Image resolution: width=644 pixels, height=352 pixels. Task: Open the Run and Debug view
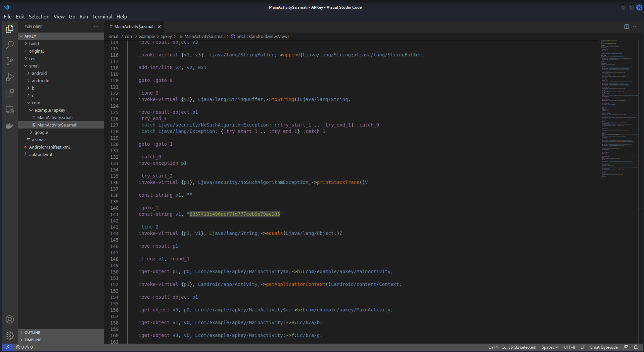(10, 77)
